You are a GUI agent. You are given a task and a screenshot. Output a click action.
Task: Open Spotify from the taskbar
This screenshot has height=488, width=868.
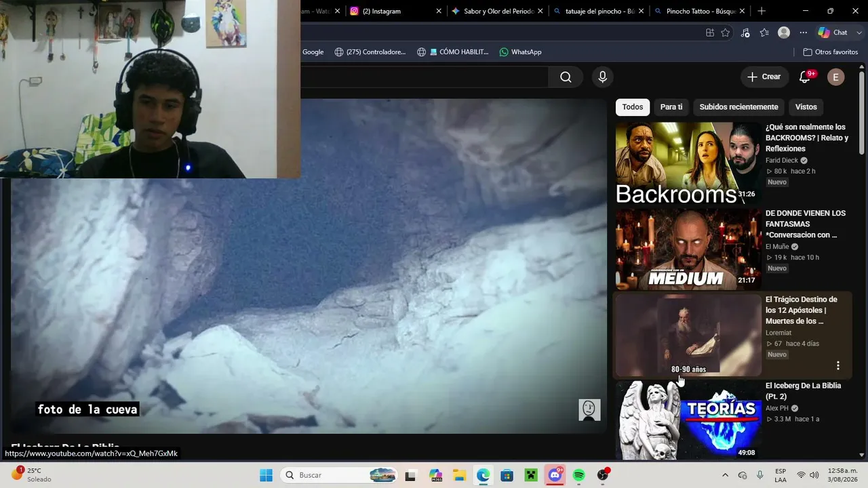point(579,476)
